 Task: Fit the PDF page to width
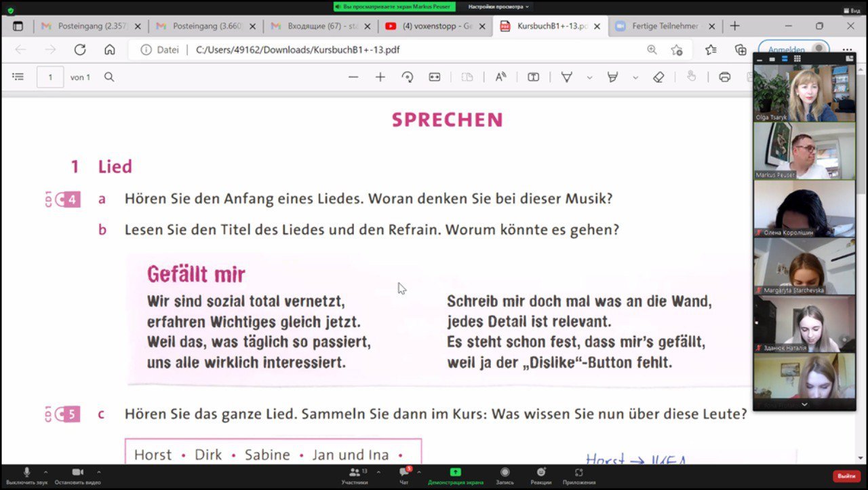435,77
